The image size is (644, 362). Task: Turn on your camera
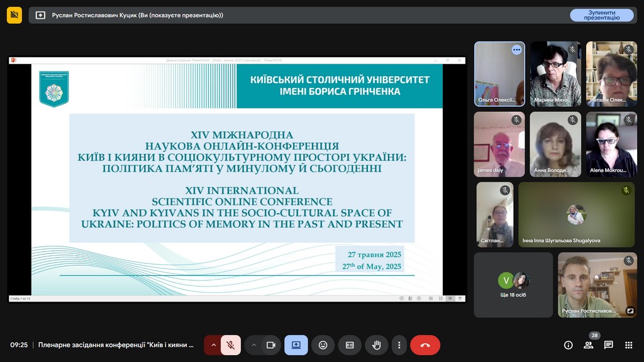[270, 345]
